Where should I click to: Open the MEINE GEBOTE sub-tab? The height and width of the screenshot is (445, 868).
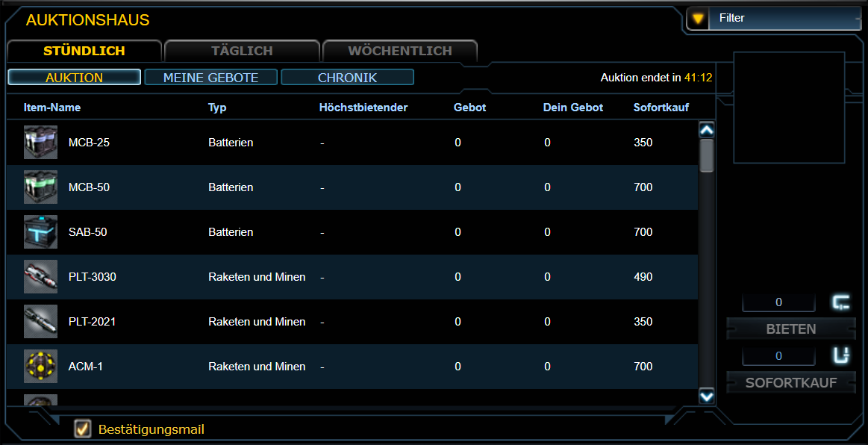click(211, 78)
